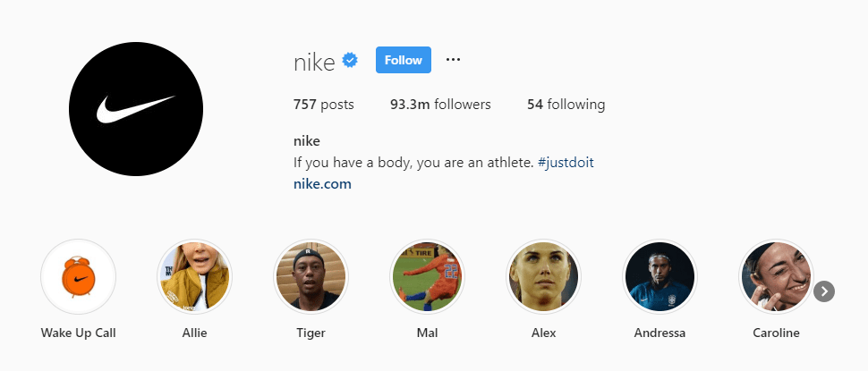Show more highlights with the right arrow
Image resolution: width=868 pixels, height=371 pixels.
click(x=824, y=291)
